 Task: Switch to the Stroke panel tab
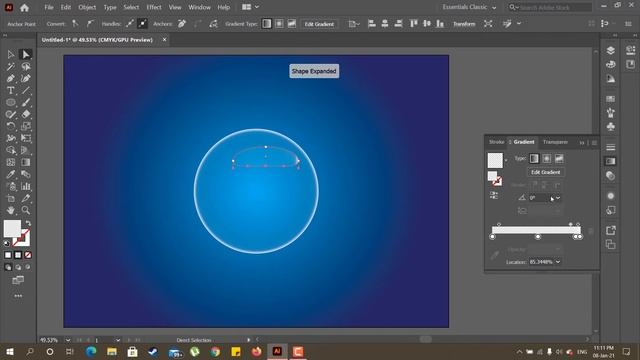click(496, 142)
